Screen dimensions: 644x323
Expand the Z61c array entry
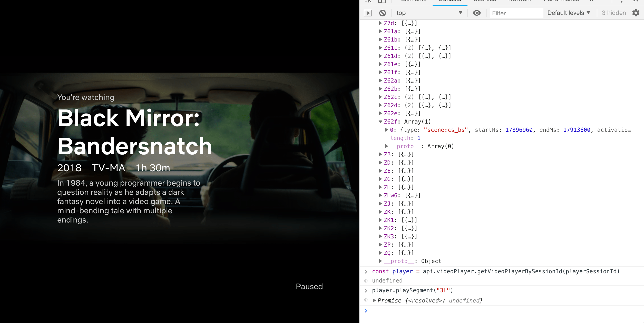click(380, 48)
